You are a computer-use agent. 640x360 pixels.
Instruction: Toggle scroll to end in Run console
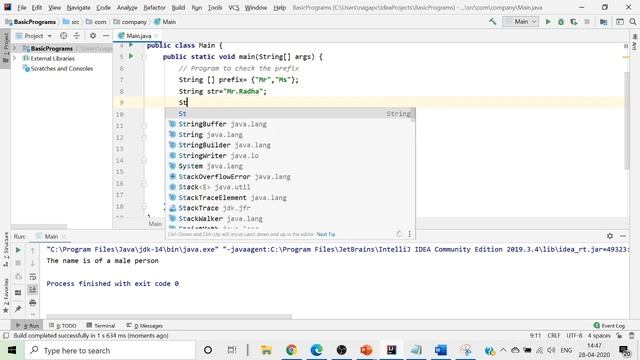tap(33, 290)
